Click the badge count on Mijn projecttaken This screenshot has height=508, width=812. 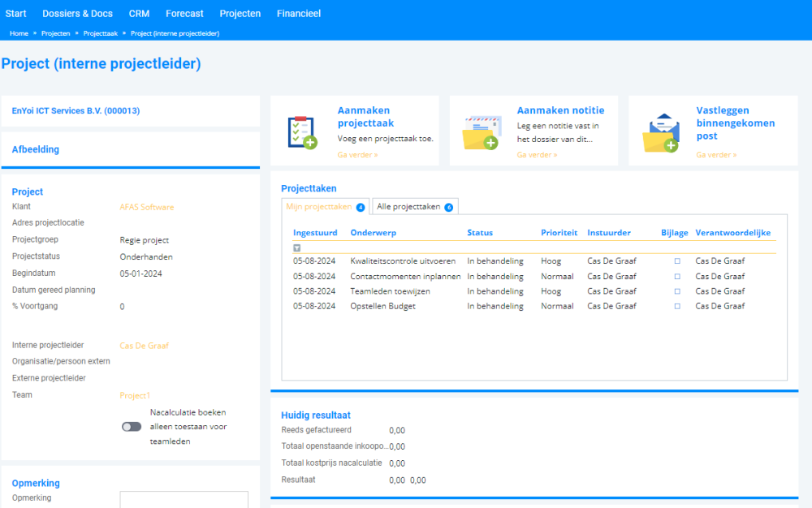[x=361, y=208]
